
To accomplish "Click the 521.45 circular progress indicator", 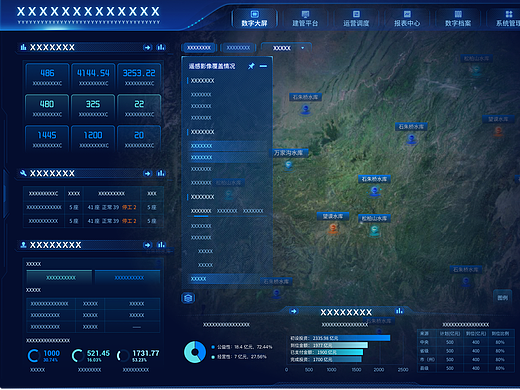I will [x=78, y=356].
